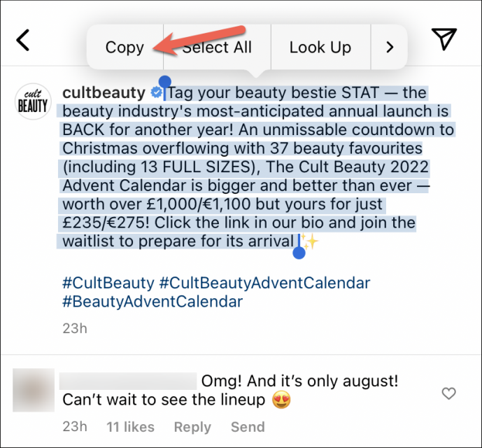Open the #CultBeauty hashtag
This screenshot has width=482, height=448.
[x=108, y=283]
